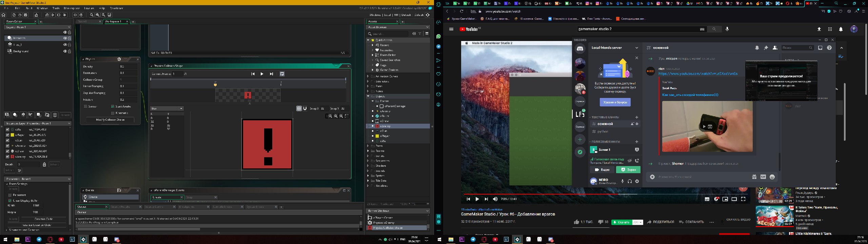Viewport: 868px width, 244px height.
Task: Add a server in Discord
Action: (580, 139)
